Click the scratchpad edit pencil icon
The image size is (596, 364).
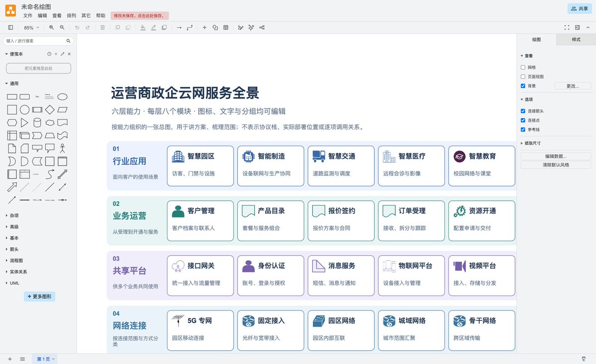[63, 54]
